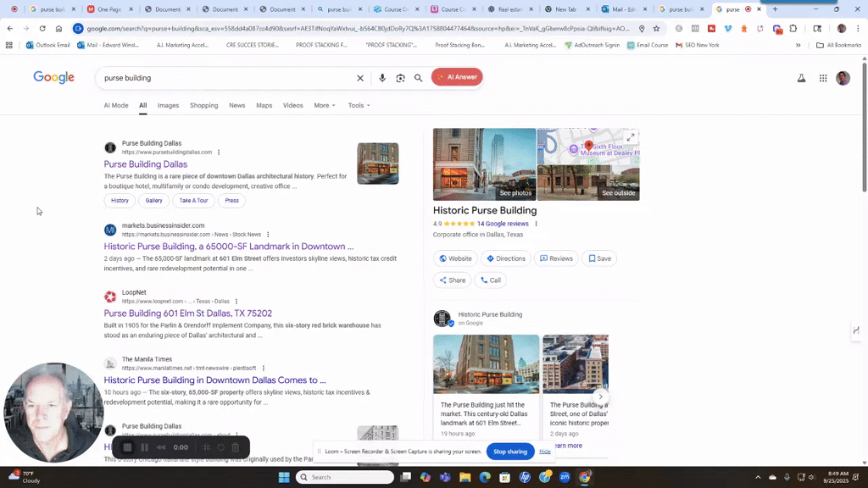Click the AI Answer button
The height and width of the screenshot is (488, 868).
click(x=457, y=77)
